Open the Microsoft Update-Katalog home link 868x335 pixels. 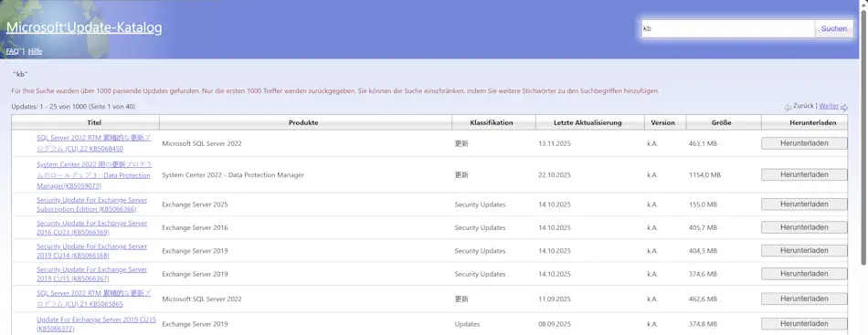84,27
